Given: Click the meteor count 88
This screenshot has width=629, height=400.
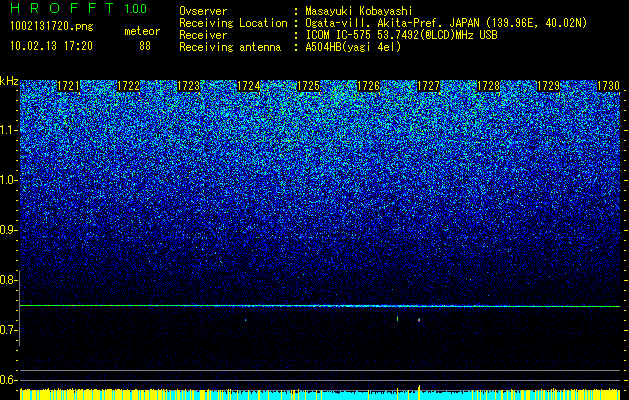Looking at the screenshot, I should pos(145,46).
